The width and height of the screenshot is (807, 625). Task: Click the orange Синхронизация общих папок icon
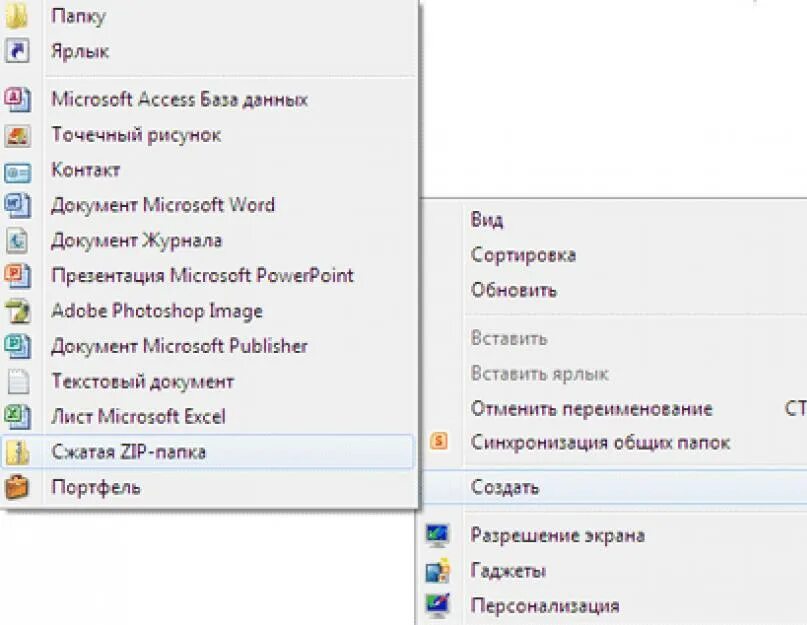click(x=438, y=441)
